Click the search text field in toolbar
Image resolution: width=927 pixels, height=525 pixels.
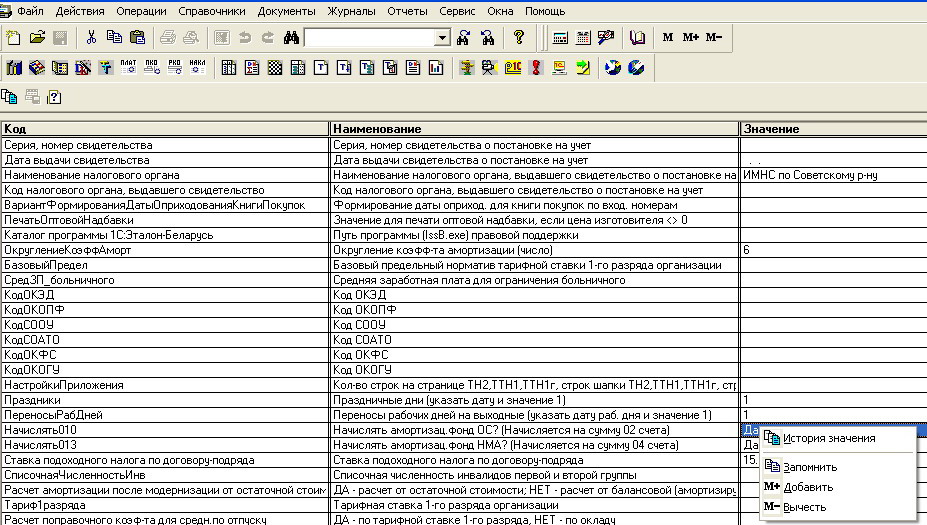click(x=370, y=38)
